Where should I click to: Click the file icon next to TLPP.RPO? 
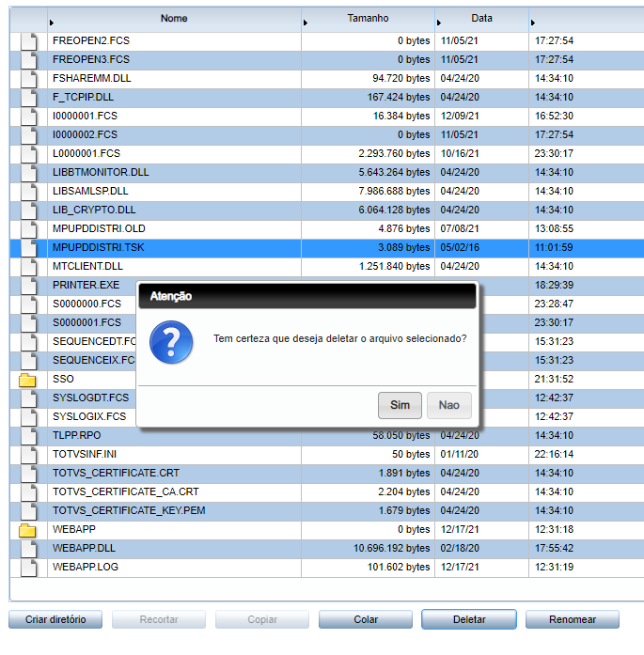[x=28, y=436]
